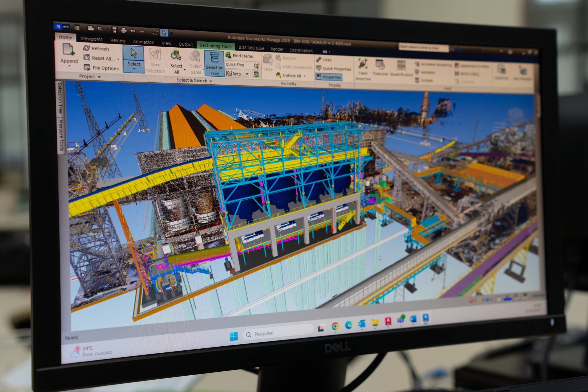Image resolution: width=588 pixels, height=392 pixels.
Task: Open the Review ribbon tab
Action: click(118, 40)
